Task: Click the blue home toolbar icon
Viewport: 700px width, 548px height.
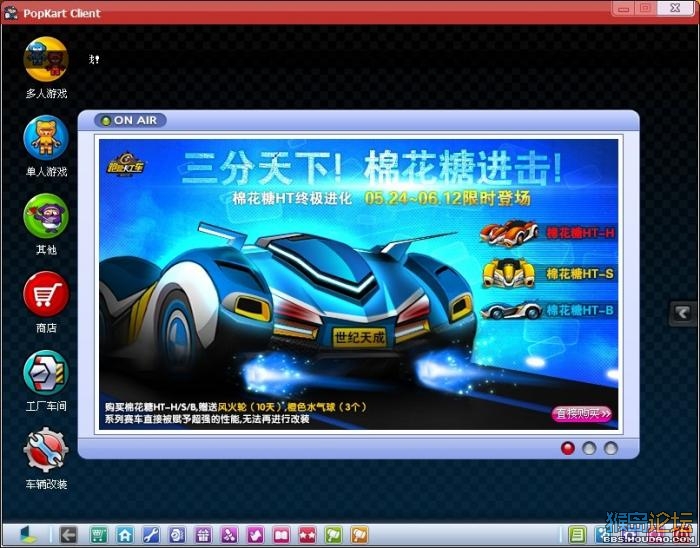Action: 125,535
